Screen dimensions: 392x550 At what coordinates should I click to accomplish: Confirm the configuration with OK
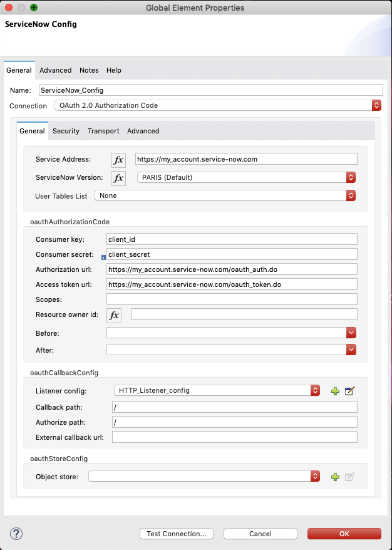(x=344, y=534)
